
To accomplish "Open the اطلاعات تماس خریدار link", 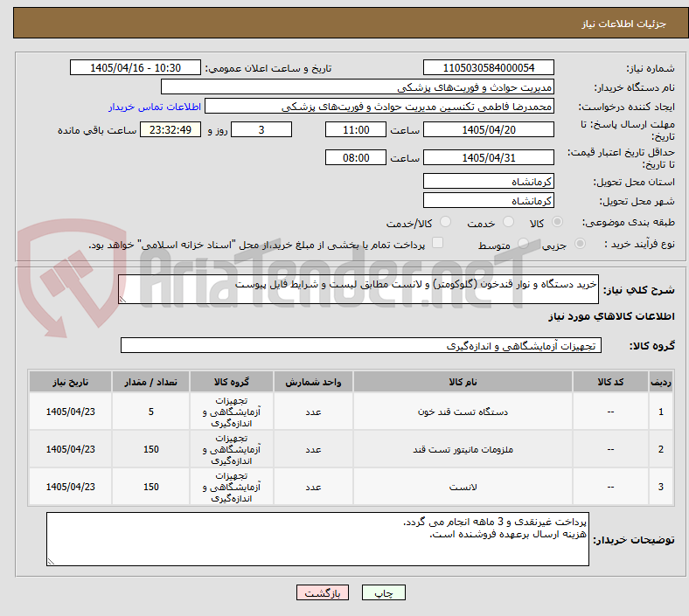I will 155,107.
